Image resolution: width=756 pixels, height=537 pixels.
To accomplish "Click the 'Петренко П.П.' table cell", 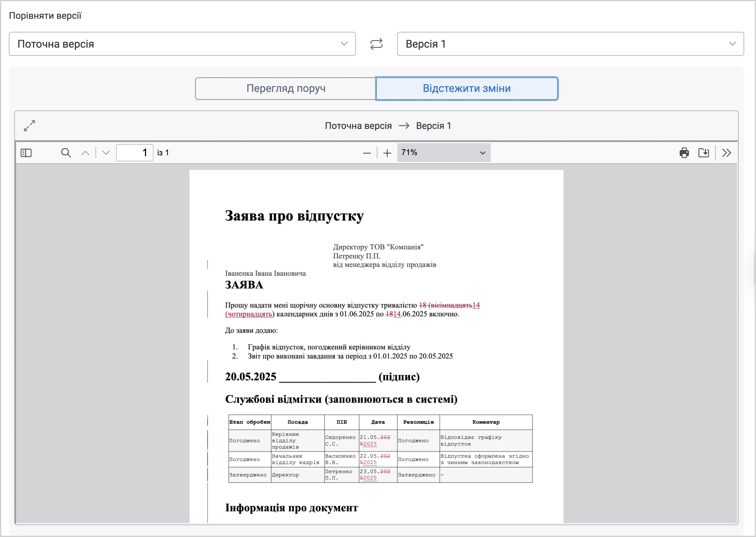I will tap(341, 475).
